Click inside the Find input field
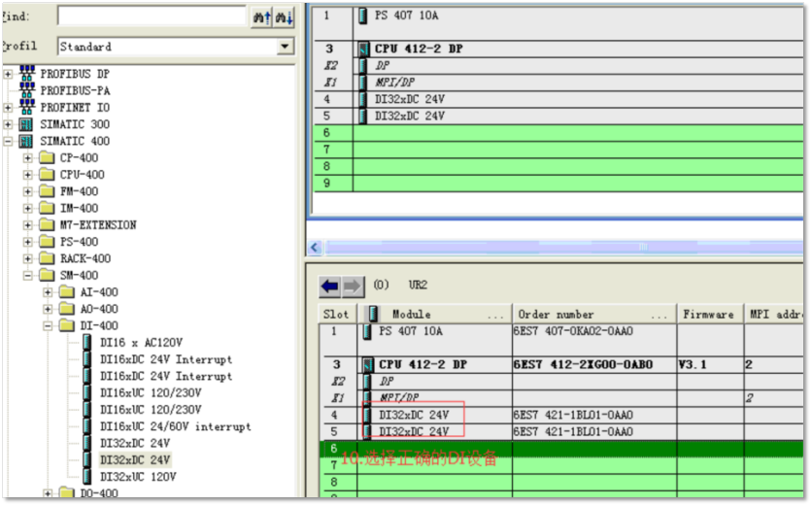 (x=152, y=17)
